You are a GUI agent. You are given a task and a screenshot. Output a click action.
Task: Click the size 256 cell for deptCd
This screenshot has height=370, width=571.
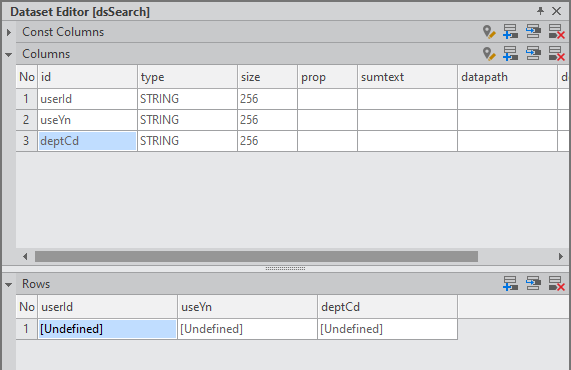pyautogui.click(x=267, y=141)
